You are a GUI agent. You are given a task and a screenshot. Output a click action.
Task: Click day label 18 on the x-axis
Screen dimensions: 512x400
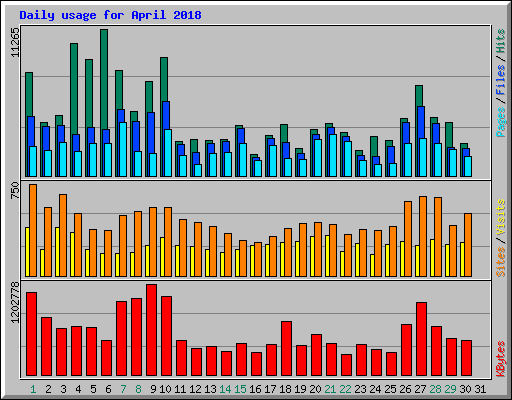[285, 389]
